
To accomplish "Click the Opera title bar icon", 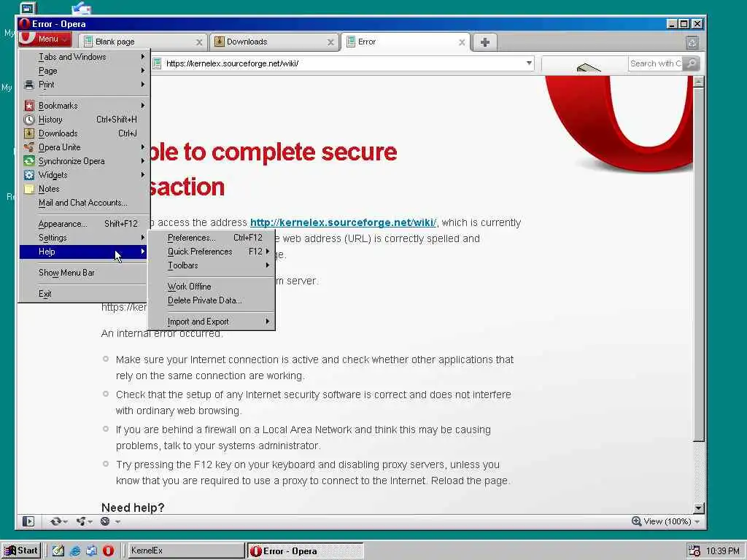I will click(x=25, y=24).
